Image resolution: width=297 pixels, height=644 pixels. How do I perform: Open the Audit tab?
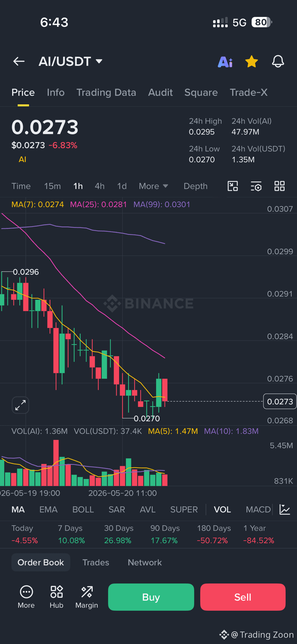160,93
